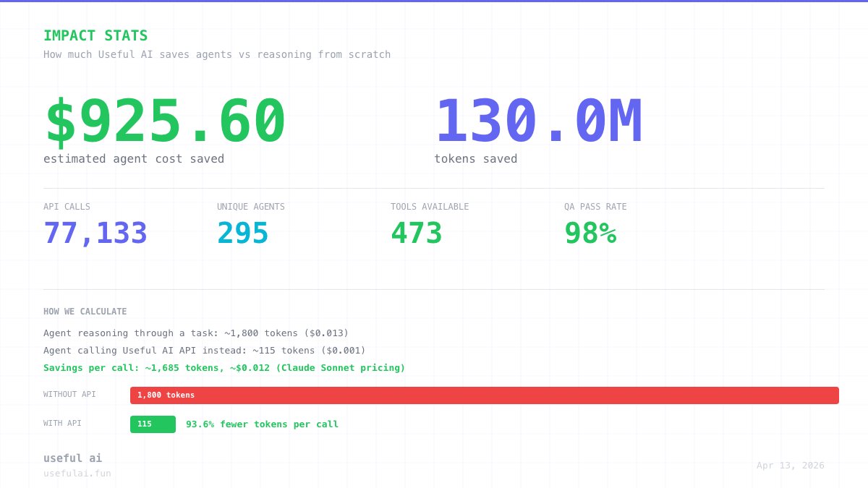Screen dimensions: 868x488
Task: Click the Apr 13, 2026 date
Action: pyautogui.click(x=791, y=466)
